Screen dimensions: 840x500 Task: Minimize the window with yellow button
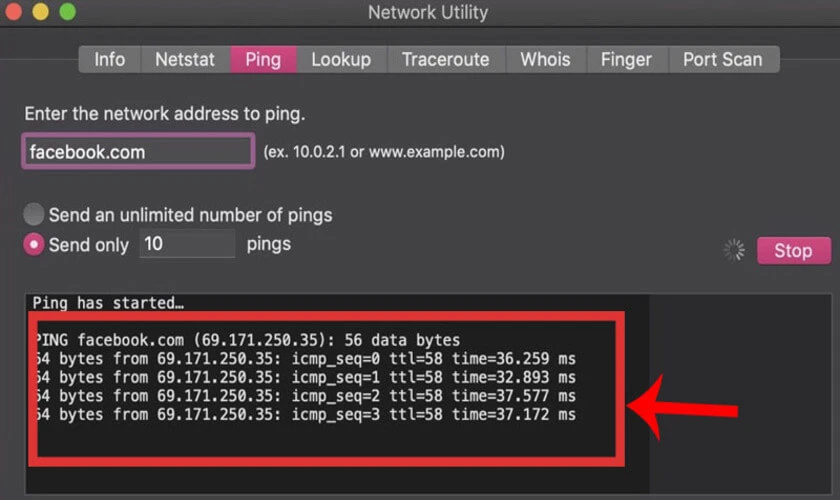[x=41, y=11]
